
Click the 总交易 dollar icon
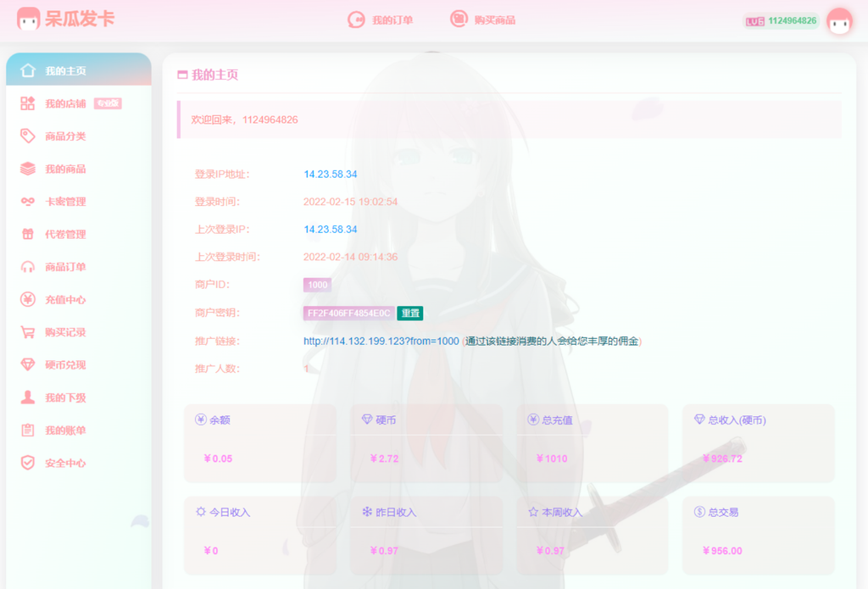click(x=699, y=512)
